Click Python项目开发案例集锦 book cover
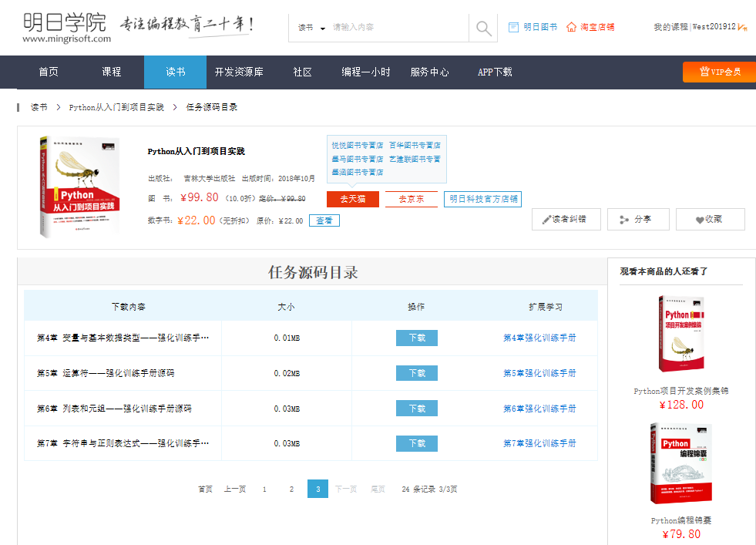Viewport: 756px width, 545px height. (x=680, y=334)
